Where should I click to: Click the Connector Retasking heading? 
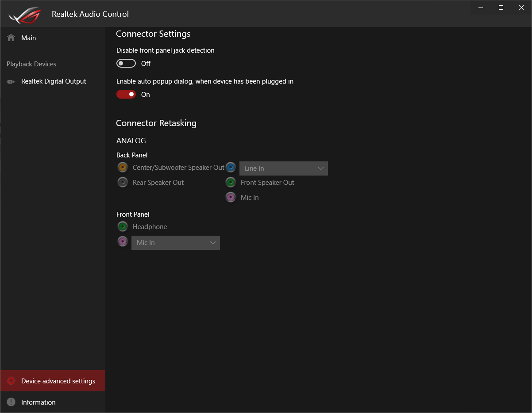coord(156,123)
